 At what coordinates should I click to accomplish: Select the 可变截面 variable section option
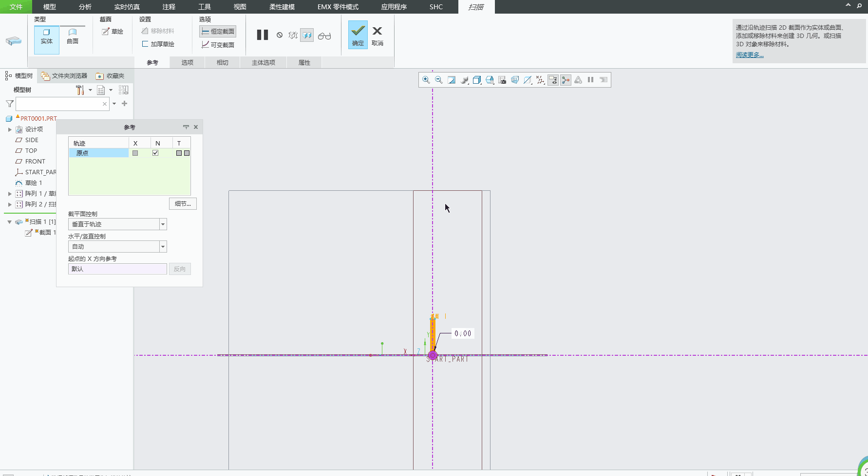click(218, 45)
